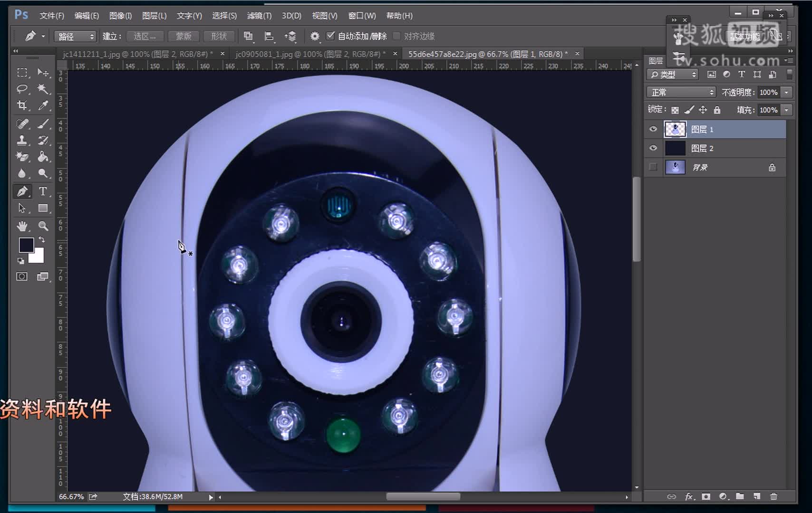Viewport: 812px width, 513px height.
Task: Select the 图层 2 layer thumbnail
Action: [x=675, y=148]
